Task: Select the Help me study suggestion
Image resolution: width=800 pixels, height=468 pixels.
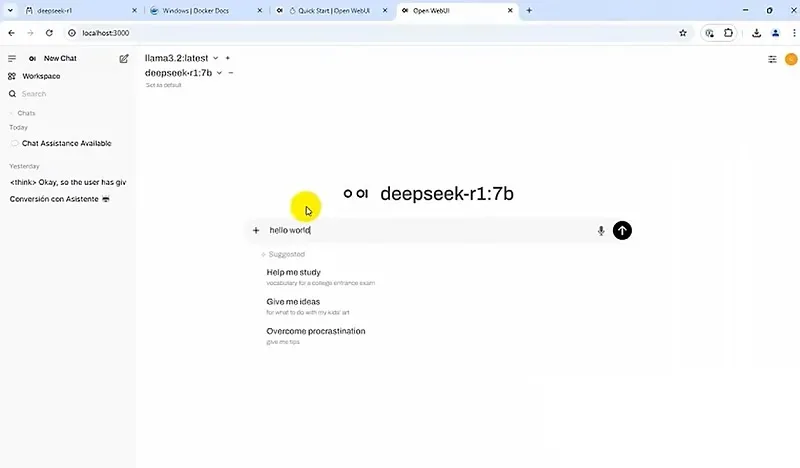Action: (320, 277)
